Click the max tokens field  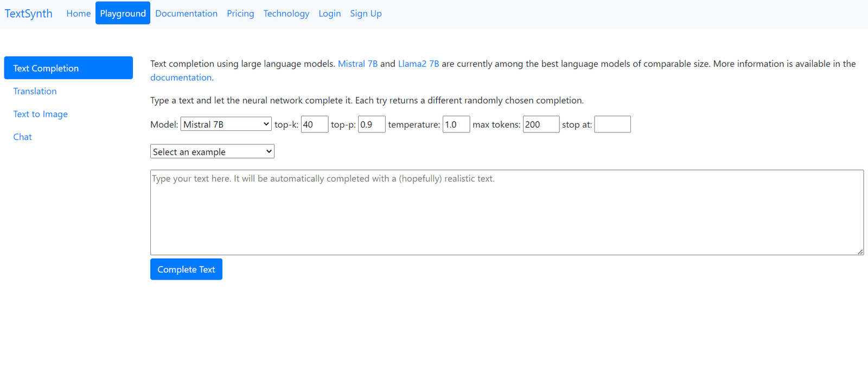click(x=540, y=124)
